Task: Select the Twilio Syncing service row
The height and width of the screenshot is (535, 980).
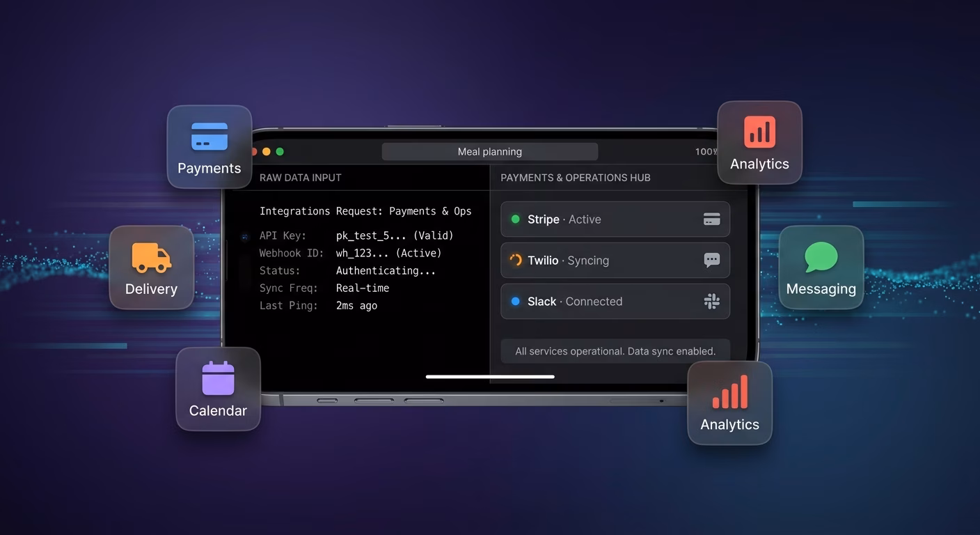Action: tap(615, 261)
